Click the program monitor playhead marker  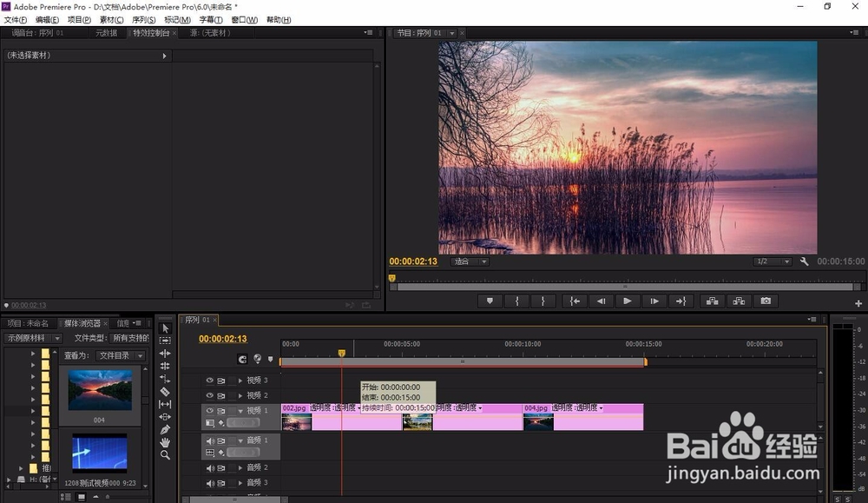(x=392, y=278)
